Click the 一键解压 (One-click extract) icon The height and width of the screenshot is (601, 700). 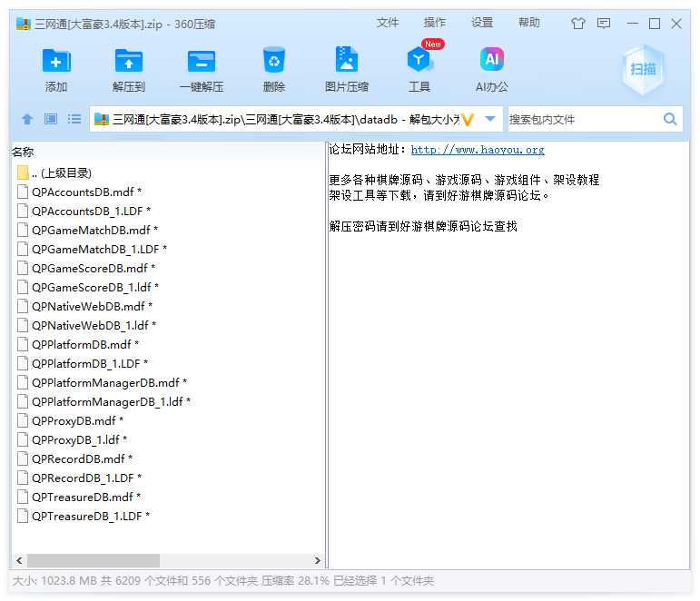(202, 61)
